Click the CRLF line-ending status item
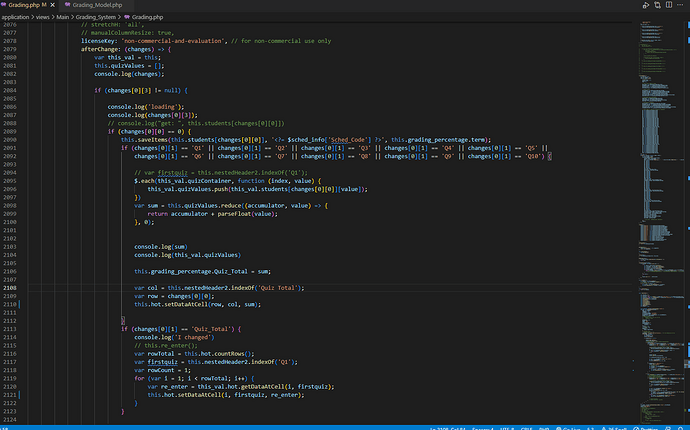This screenshot has height=430, width=690. coord(527,428)
